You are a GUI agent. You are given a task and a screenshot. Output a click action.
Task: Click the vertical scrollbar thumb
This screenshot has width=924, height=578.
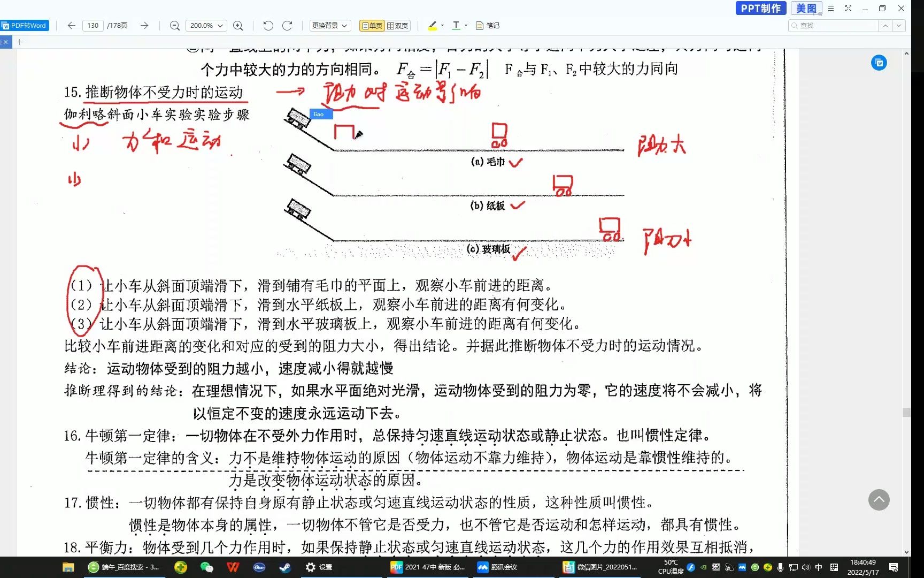[x=906, y=412]
